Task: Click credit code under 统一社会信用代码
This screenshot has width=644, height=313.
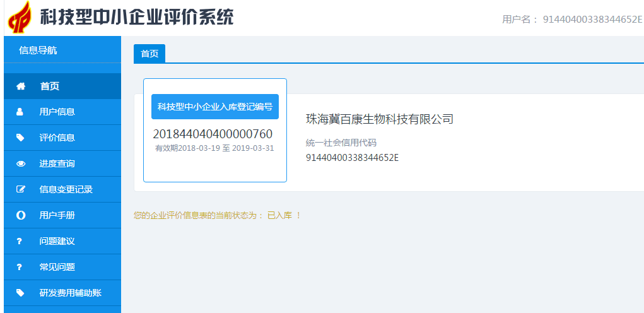Action: point(353,158)
